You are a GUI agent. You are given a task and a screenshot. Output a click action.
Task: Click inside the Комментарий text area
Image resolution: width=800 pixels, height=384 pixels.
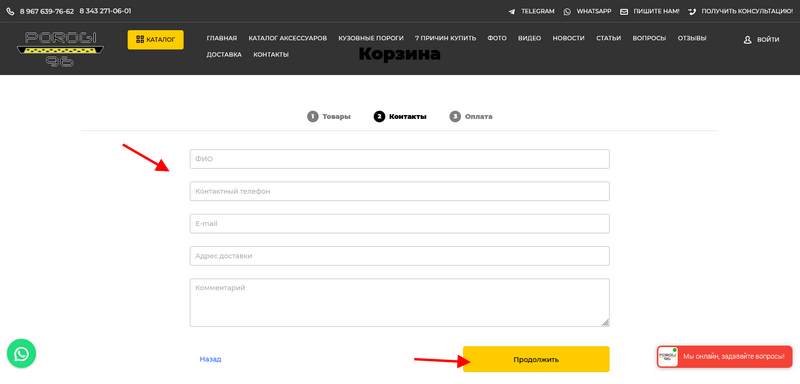tap(399, 302)
